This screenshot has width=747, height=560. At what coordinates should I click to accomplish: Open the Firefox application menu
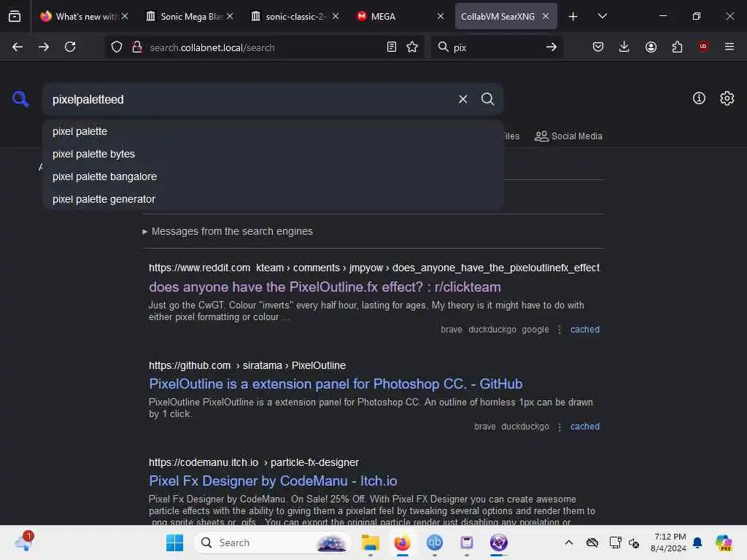pyautogui.click(x=729, y=47)
